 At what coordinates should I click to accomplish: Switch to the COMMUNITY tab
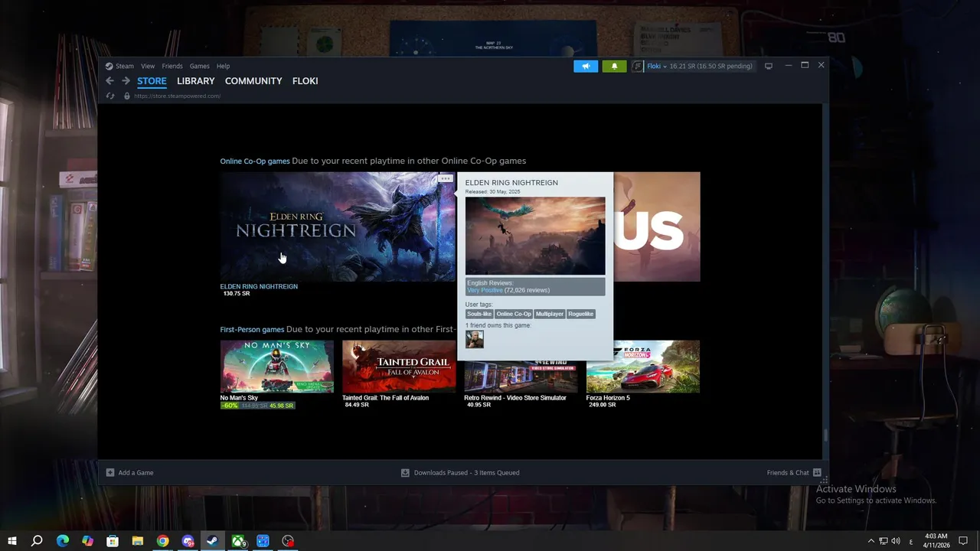coord(253,81)
